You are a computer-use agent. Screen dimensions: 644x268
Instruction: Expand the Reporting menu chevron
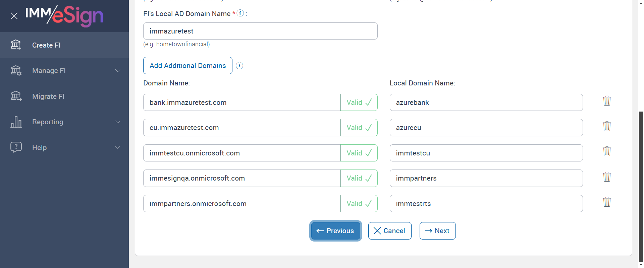[118, 122]
